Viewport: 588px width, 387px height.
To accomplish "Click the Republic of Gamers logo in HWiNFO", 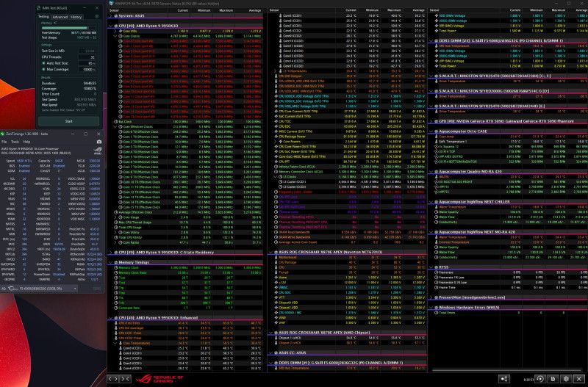I will coord(159,379).
